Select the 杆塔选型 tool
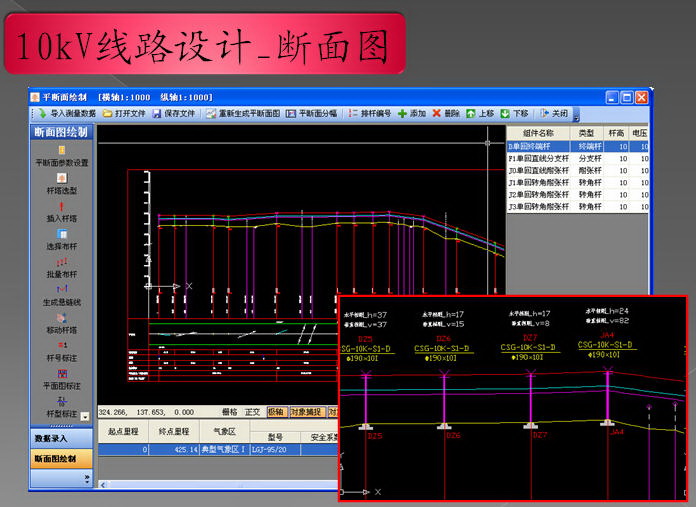The image size is (696, 507). (x=62, y=184)
